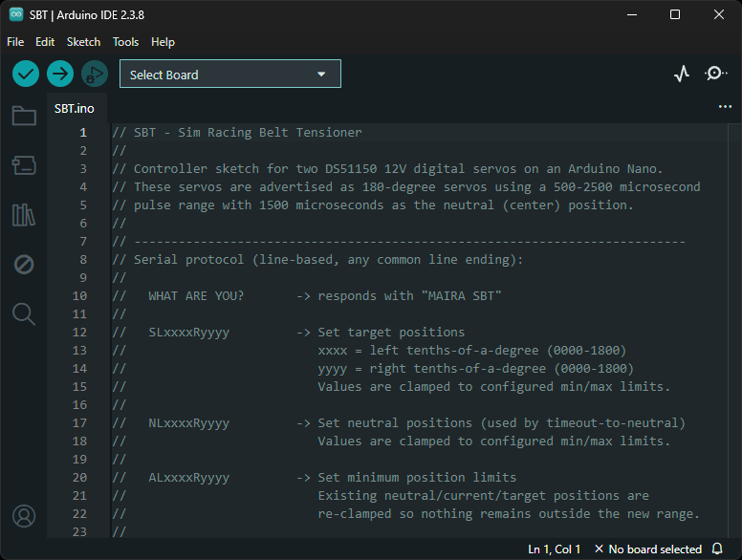
Task: Toggle the notifications bell in status bar
Action: [x=717, y=549]
